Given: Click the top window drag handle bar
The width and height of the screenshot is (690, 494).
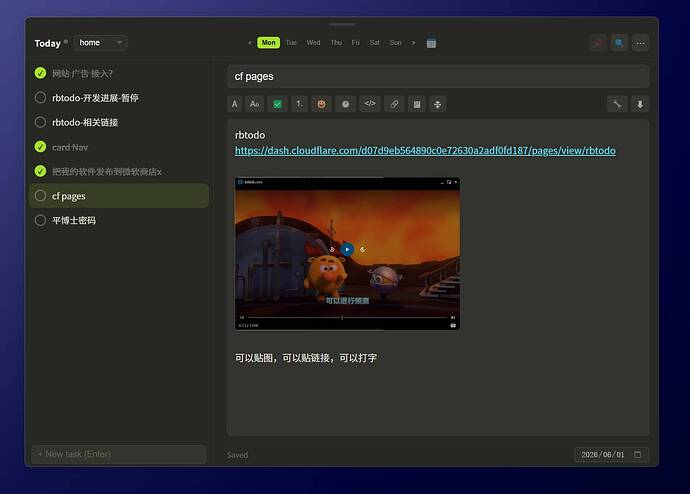Looking at the screenshot, I should (x=342, y=24).
